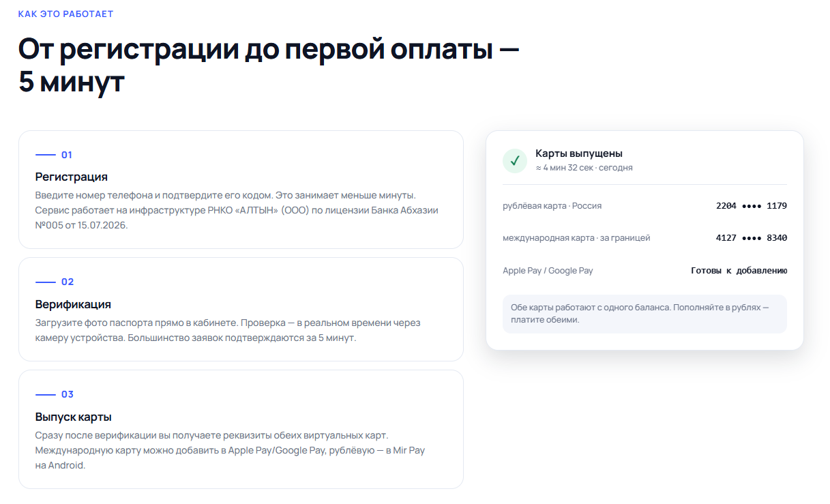Click the ≈ 4 мин 32 сек · сегодня text
The height and width of the screenshot is (504, 830).
pyautogui.click(x=584, y=168)
